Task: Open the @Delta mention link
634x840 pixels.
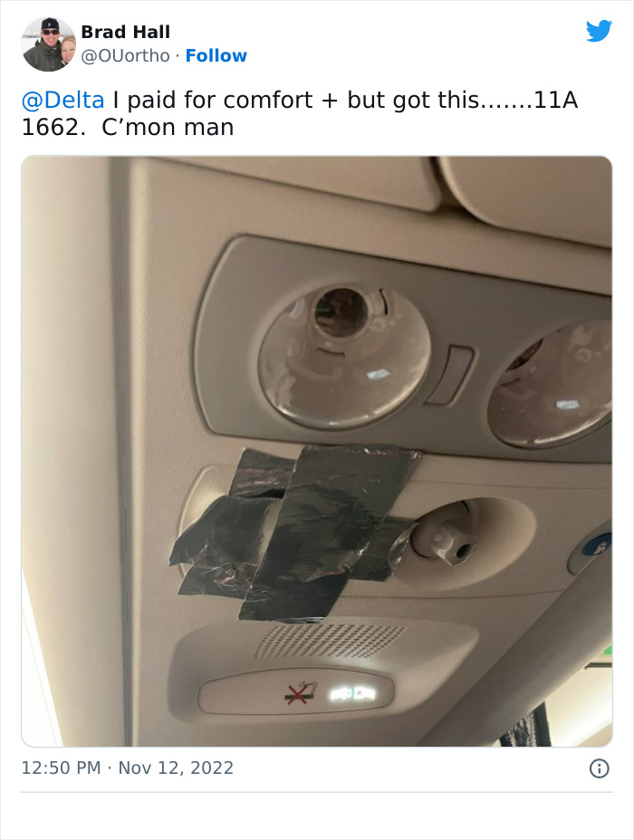Action: coord(62,101)
